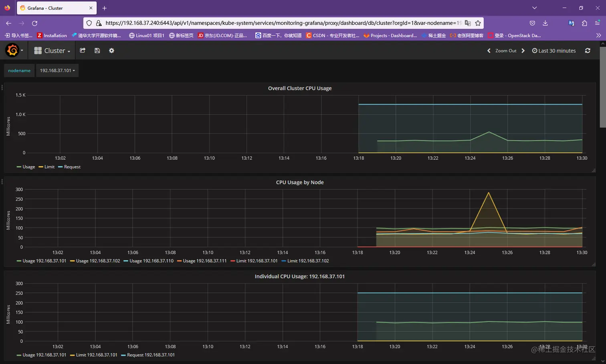Click red swatch of Limit 192.168.37.101 in node legend

point(233,261)
